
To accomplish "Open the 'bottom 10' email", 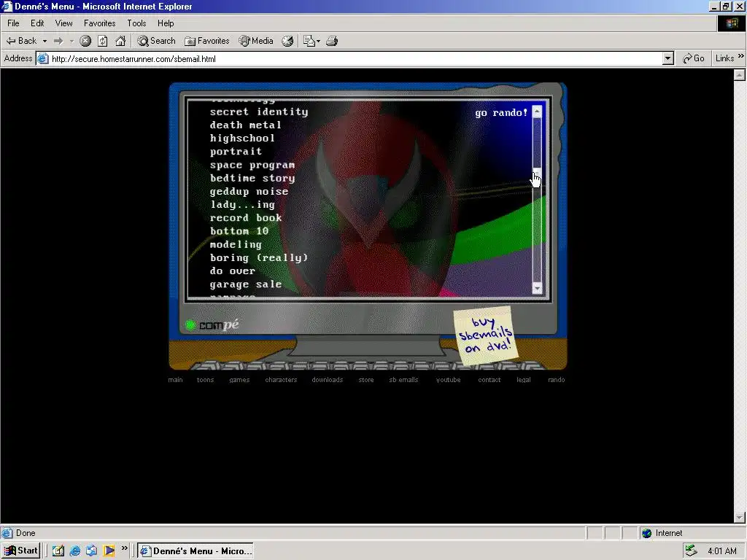I will pos(239,231).
